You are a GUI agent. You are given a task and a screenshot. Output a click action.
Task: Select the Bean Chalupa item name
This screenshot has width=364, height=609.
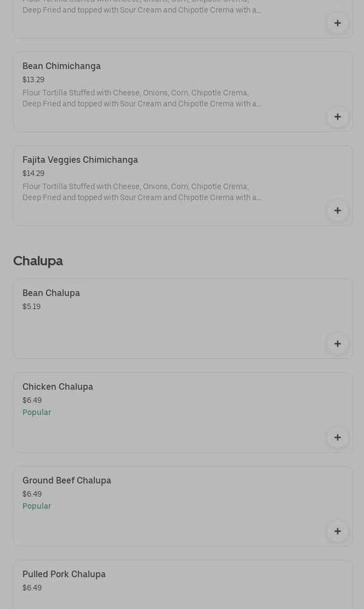[51, 293]
